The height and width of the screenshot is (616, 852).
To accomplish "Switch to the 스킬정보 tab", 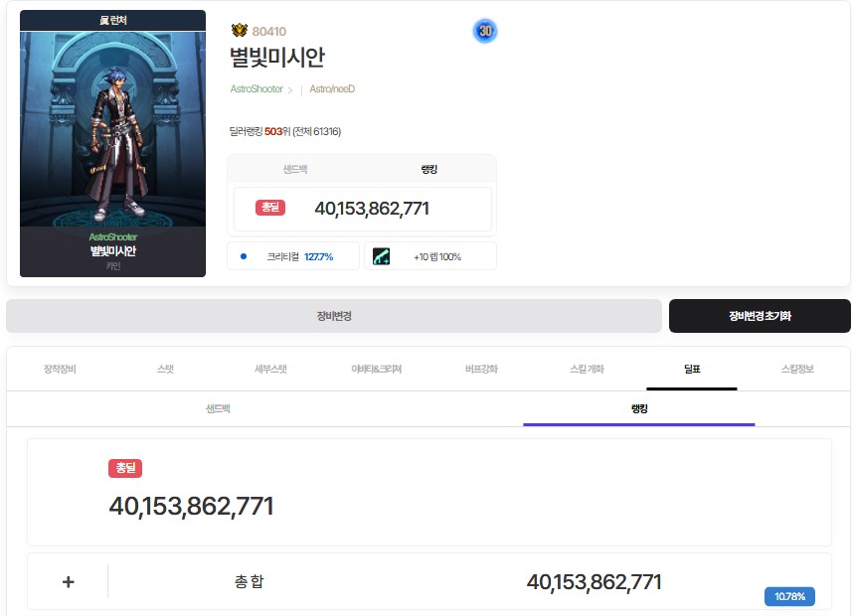I will coord(796,369).
